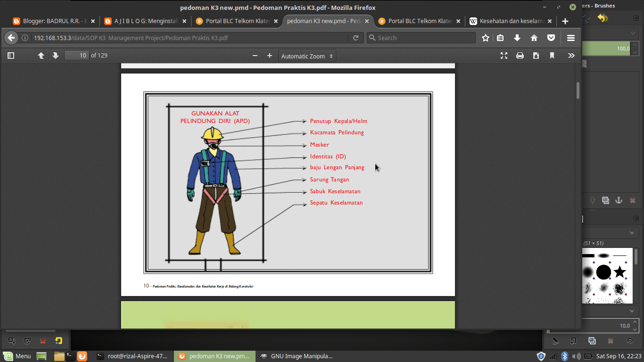Reload the current page
Screen dimensions: 644x362
click(x=356, y=38)
